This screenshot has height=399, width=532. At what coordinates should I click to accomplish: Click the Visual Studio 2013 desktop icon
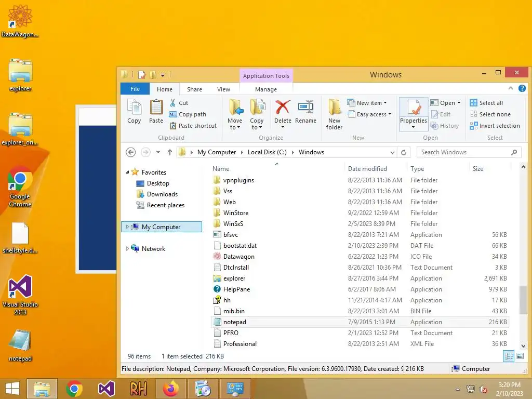click(x=20, y=295)
